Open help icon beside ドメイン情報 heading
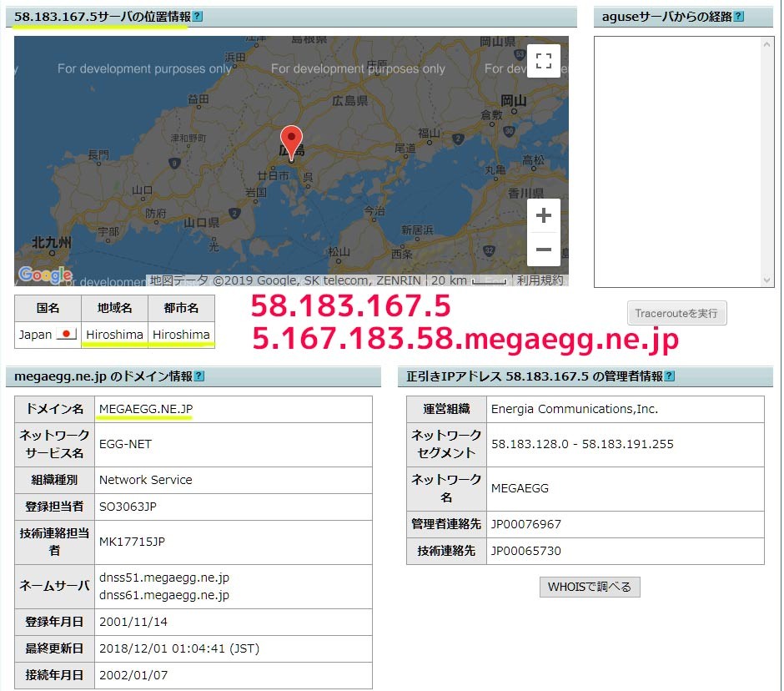Screen dimensions: 784x691 pos(199,376)
